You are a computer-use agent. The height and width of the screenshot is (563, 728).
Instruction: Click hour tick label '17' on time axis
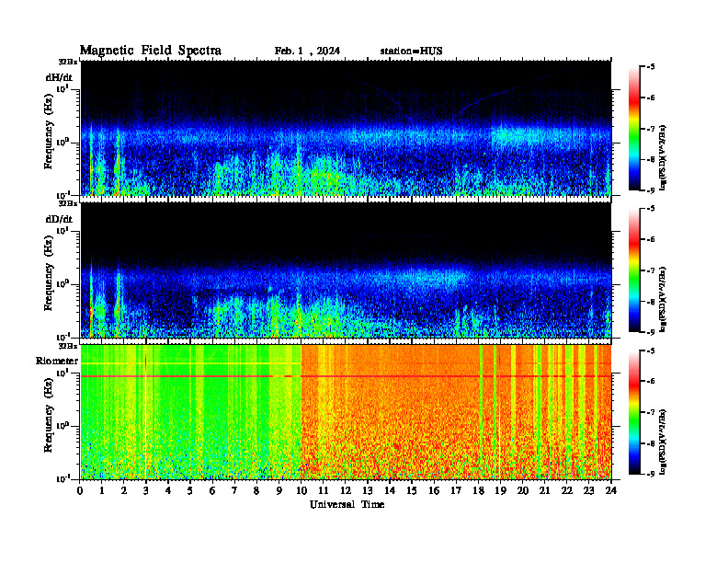[x=456, y=490]
